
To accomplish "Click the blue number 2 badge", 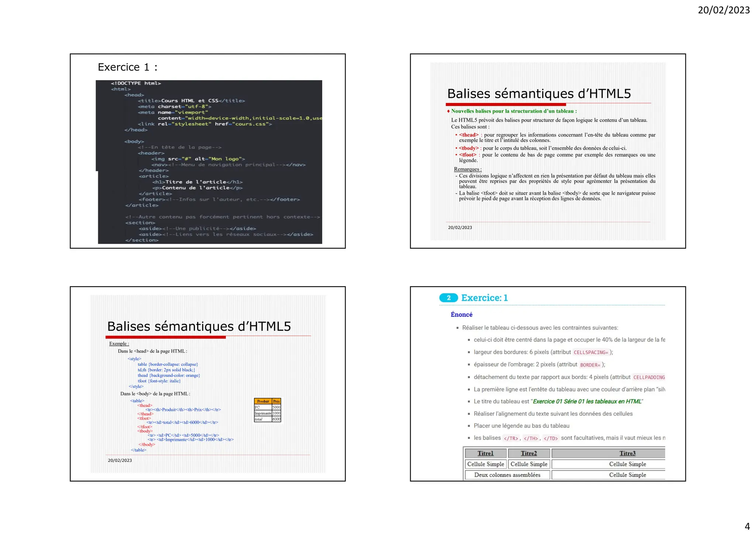I will point(449,298).
